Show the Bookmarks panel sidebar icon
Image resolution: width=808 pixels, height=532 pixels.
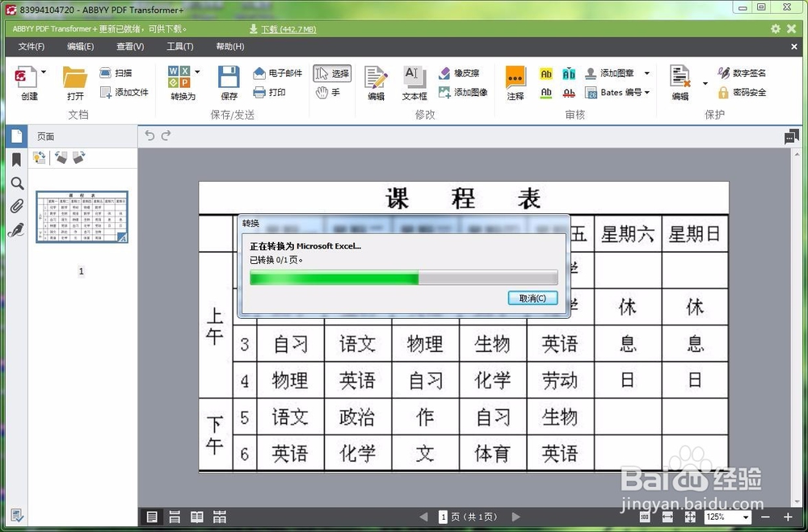[16, 160]
